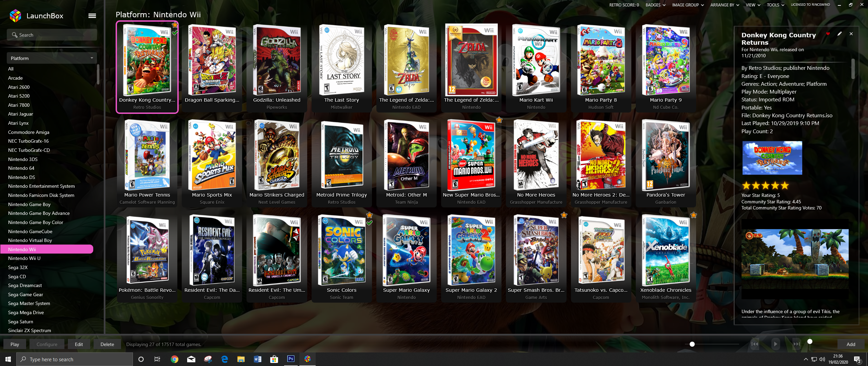Click the pencil edit icon in details panel
The width and height of the screenshot is (868, 366).
point(840,34)
